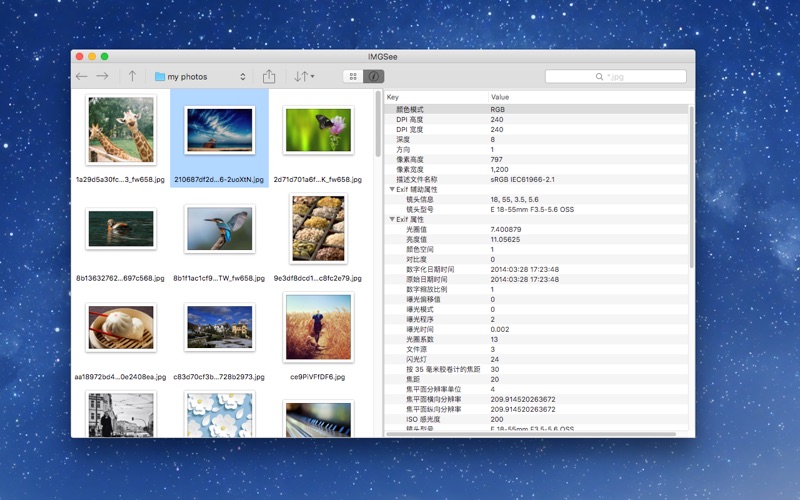Viewport: 800px width, 500px height.
Task: Click the 焦平面横向分辨率 row
Action: coord(537,399)
